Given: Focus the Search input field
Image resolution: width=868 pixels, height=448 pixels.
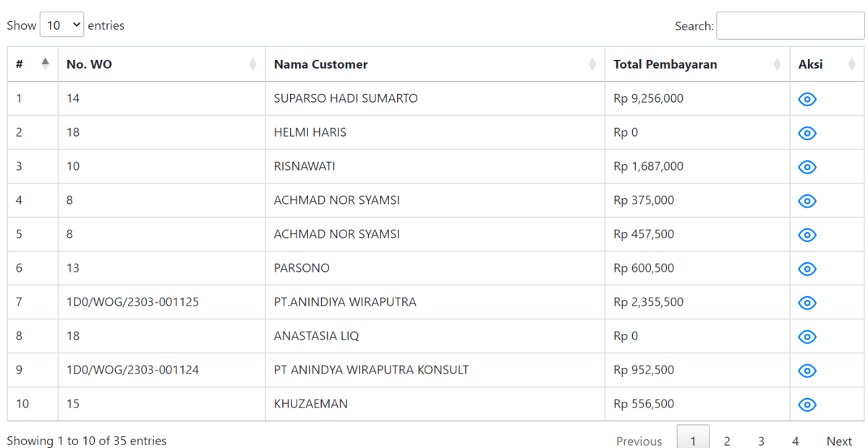Looking at the screenshot, I should (x=790, y=25).
